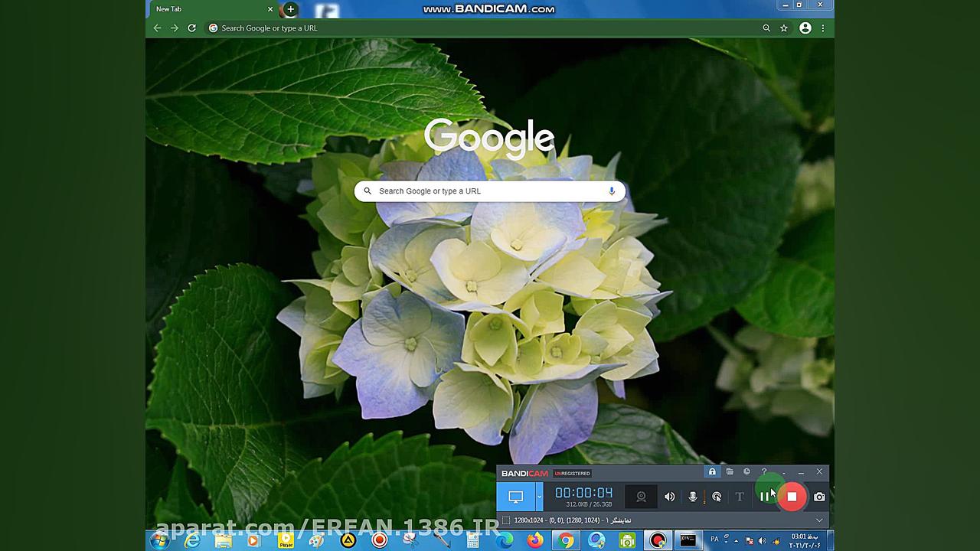
Task: Open Chrome's three-dot menu
Action: (x=823, y=28)
